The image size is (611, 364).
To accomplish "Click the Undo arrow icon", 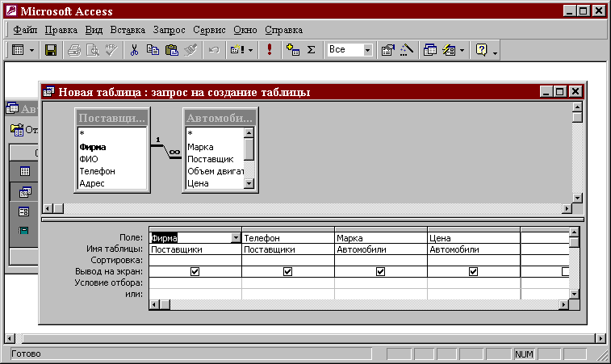I will [x=214, y=50].
